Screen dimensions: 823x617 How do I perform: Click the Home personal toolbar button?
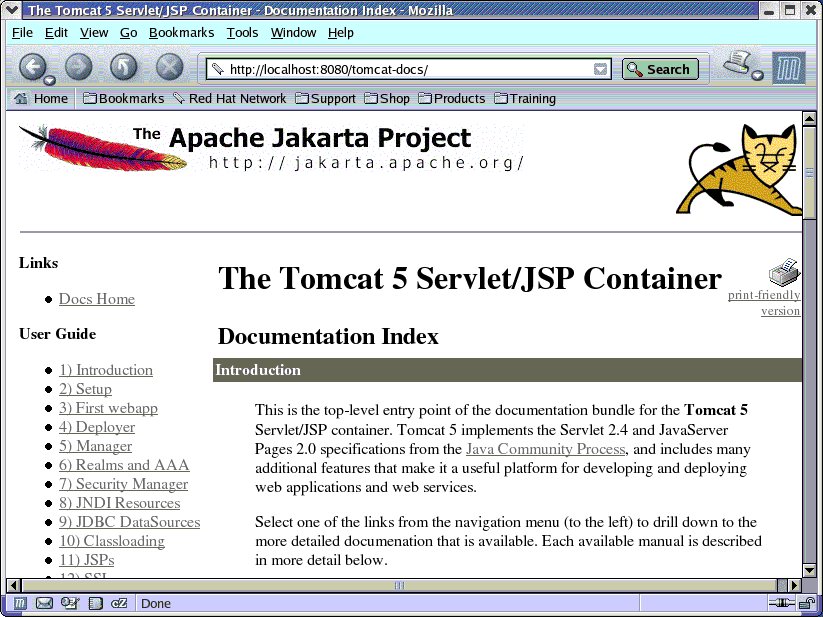click(x=41, y=99)
